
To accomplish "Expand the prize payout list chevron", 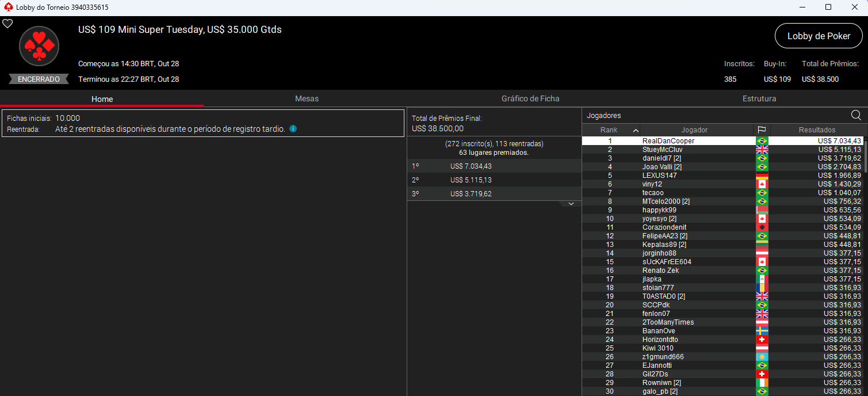I will 571,204.
